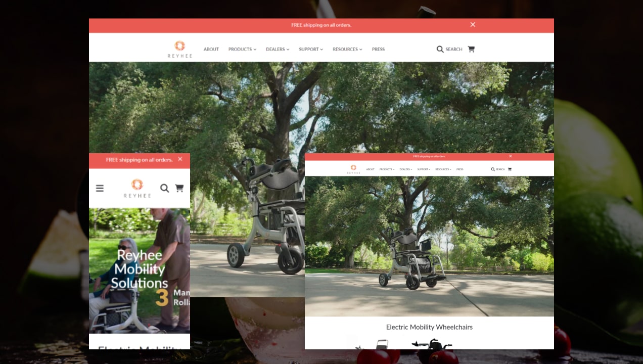Click the Electric Mobility Wheelchairs heading
The width and height of the screenshot is (643, 364).
click(429, 327)
